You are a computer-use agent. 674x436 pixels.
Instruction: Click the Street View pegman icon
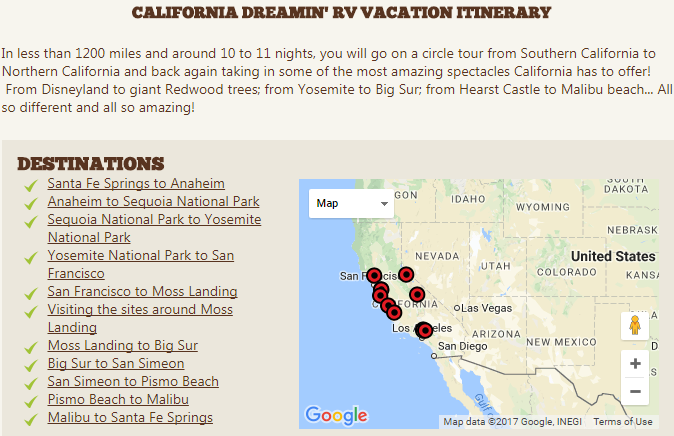[635, 325]
